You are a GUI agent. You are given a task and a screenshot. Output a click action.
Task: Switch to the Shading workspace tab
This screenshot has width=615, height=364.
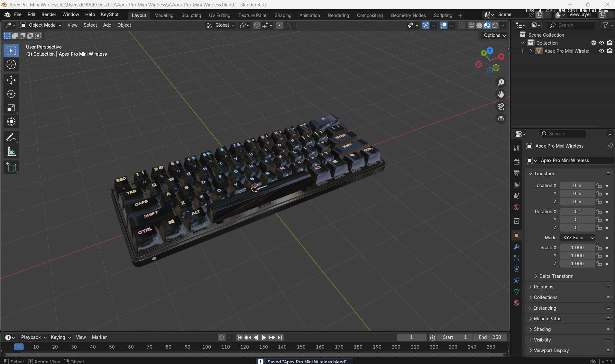tap(283, 15)
